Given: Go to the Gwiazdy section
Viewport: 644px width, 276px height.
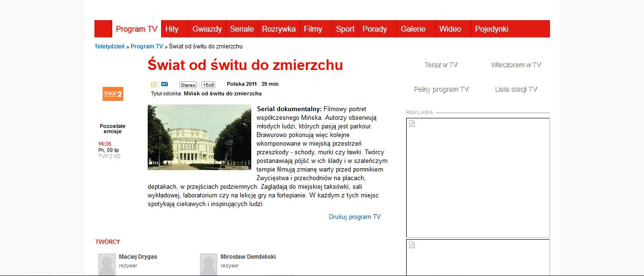Looking at the screenshot, I should point(207,29).
